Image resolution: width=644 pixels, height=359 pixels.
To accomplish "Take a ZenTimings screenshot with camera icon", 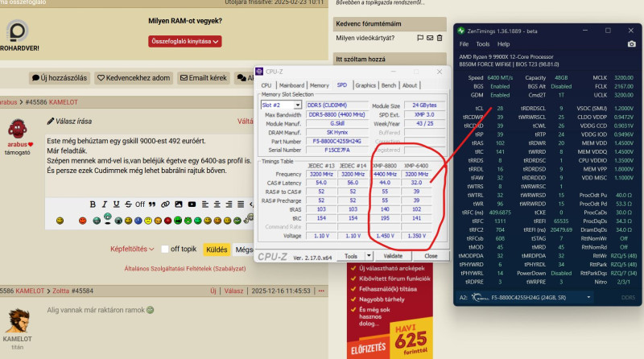I will coord(631,44).
